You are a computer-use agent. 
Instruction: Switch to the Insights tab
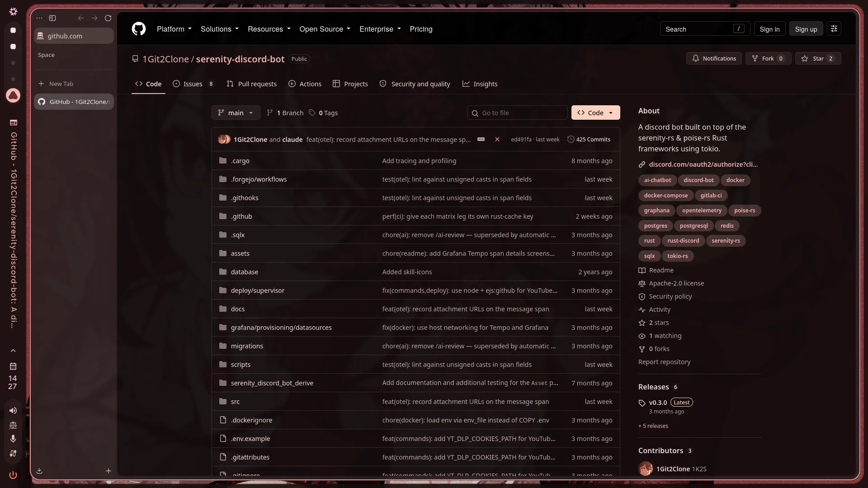tap(480, 84)
